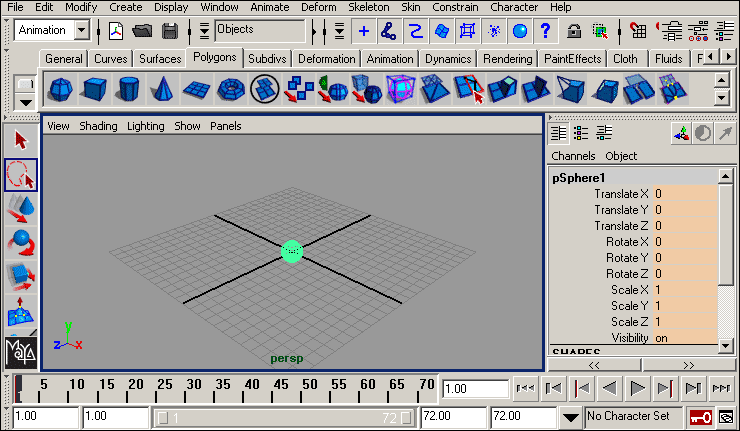Toggle the lock icon in status line
The image size is (740, 431).
(574, 31)
